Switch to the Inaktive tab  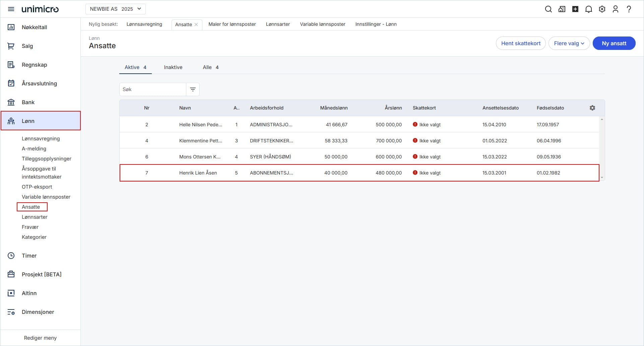pos(173,67)
